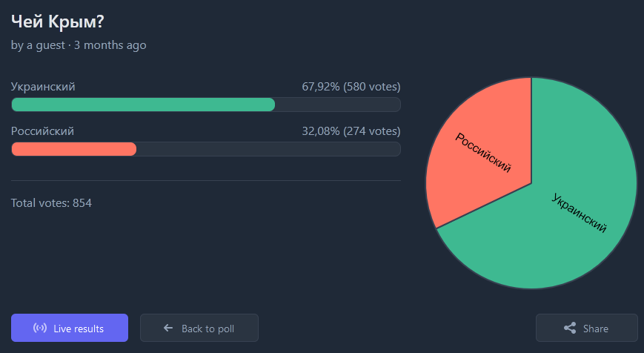The width and height of the screenshot is (644, 353).
Task: Click the Российский option label above red bar
Action: point(42,131)
